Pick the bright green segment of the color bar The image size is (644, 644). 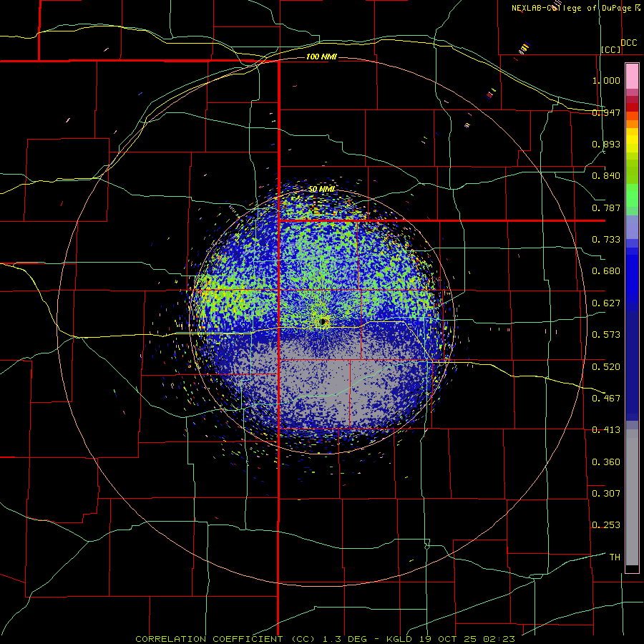pyautogui.click(x=632, y=195)
